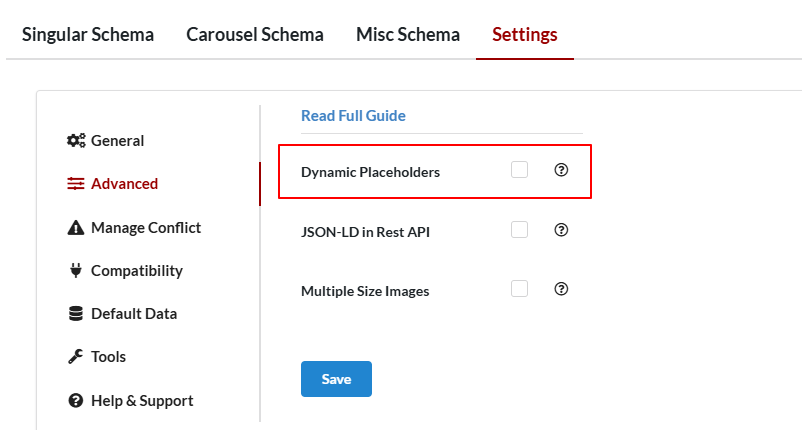The height and width of the screenshot is (430, 802).
Task: Select Manage Conflict in the sidebar
Action: pyautogui.click(x=146, y=228)
